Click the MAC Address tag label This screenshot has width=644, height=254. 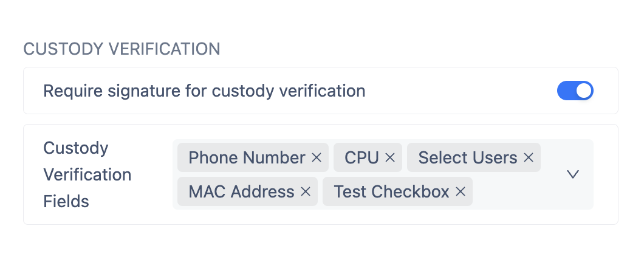pyautogui.click(x=241, y=192)
